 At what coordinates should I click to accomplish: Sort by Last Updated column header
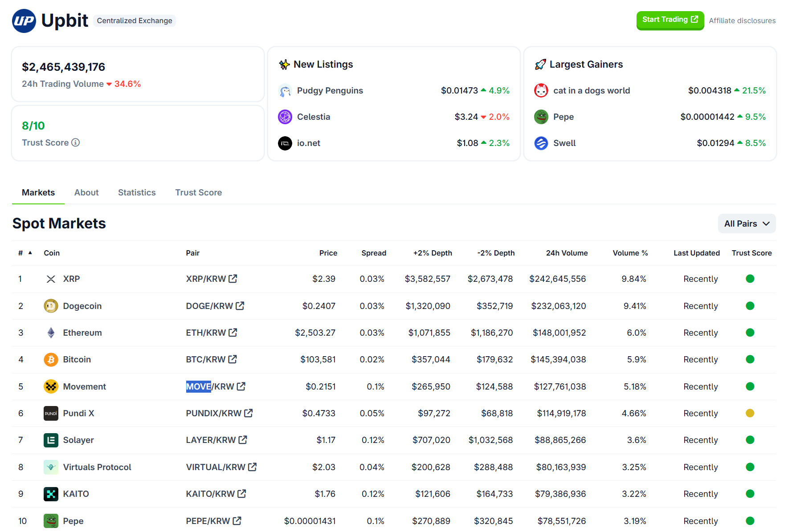(x=697, y=253)
